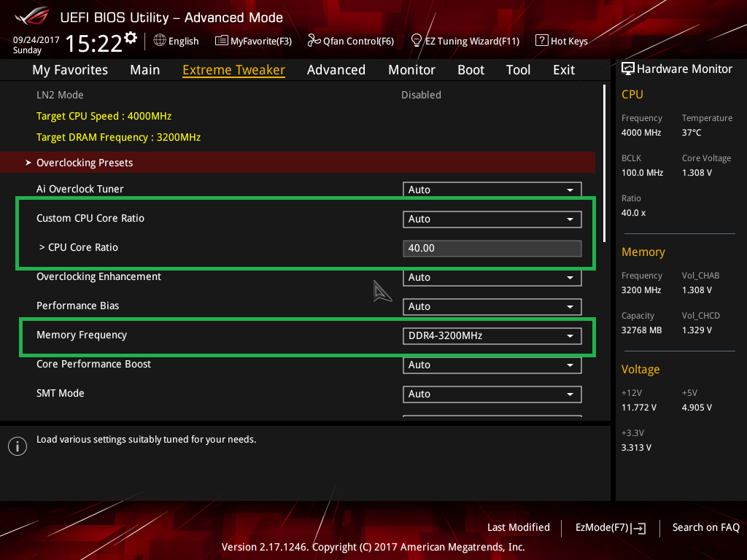Click the BCLK 100.0 MHz reading
747x560 pixels.
(x=642, y=172)
